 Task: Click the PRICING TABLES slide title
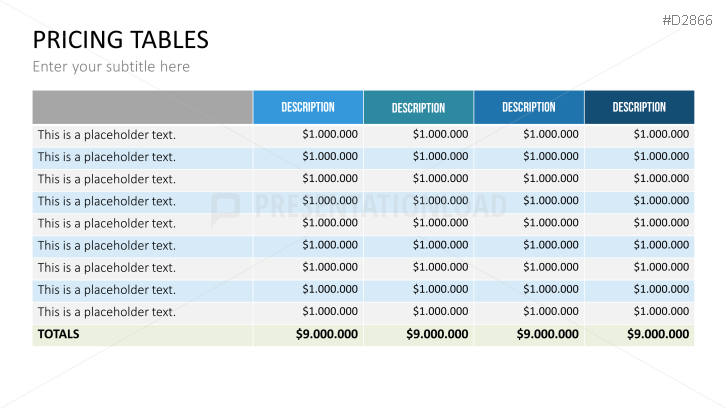[120, 40]
